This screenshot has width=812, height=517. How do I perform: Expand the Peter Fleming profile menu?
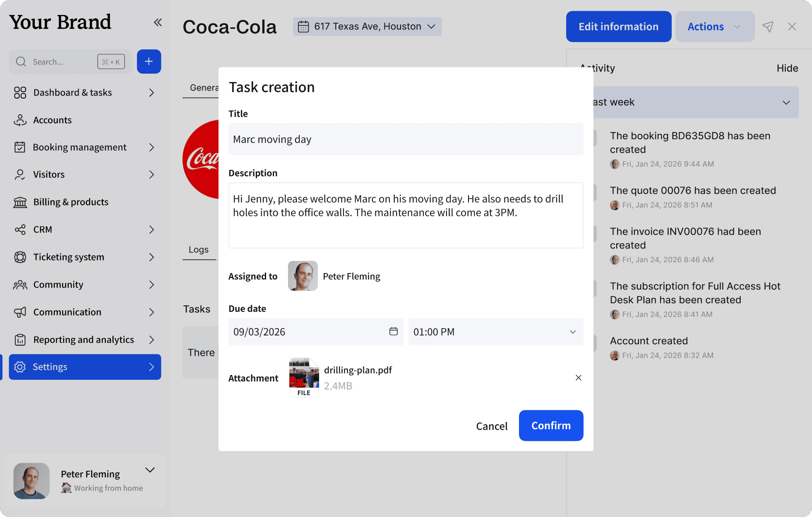pos(150,470)
